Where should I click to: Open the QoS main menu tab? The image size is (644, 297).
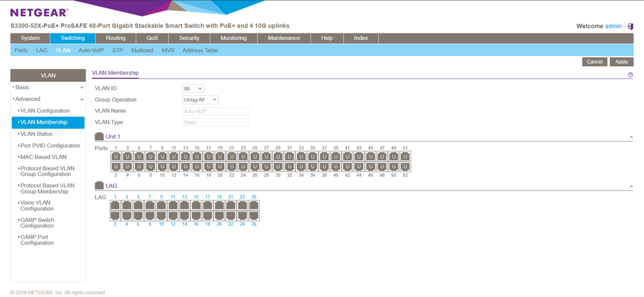coord(152,38)
